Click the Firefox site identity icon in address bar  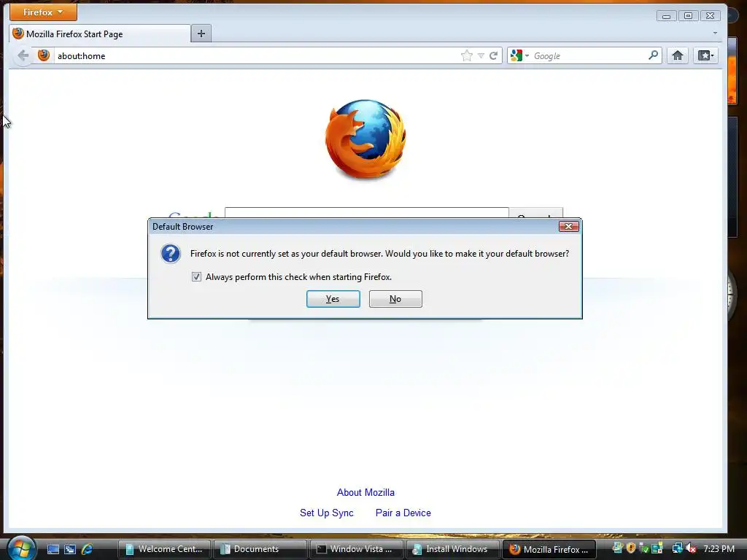(x=43, y=55)
